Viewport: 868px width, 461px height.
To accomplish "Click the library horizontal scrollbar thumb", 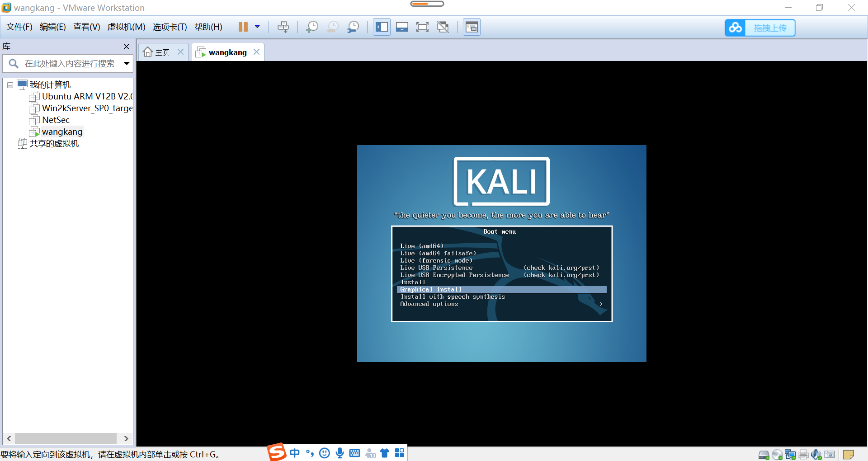I will 66,438.
